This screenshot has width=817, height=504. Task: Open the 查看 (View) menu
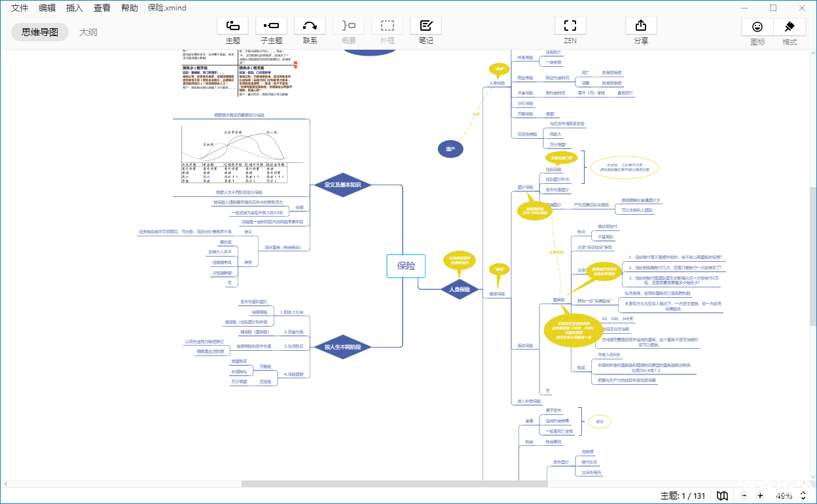tap(102, 8)
